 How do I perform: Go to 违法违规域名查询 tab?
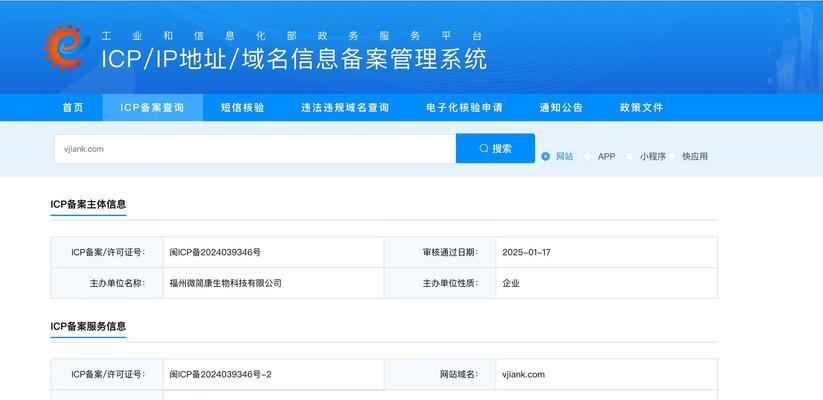point(345,108)
